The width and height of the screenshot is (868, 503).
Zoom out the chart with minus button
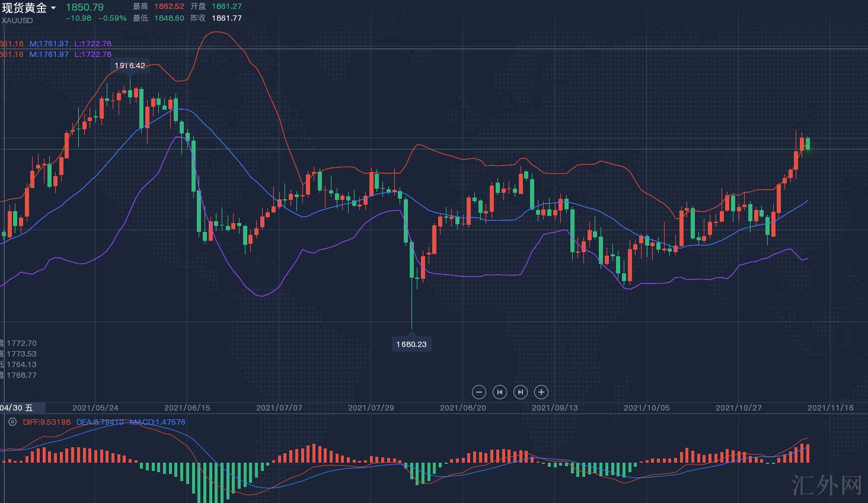coord(479,392)
